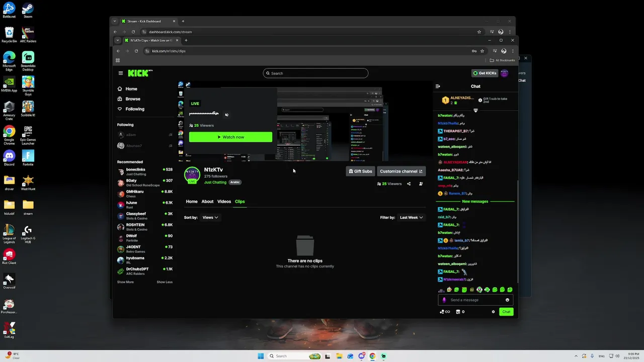Click Show Less under Recommended
The width and height of the screenshot is (644, 362).
click(x=165, y=282)
